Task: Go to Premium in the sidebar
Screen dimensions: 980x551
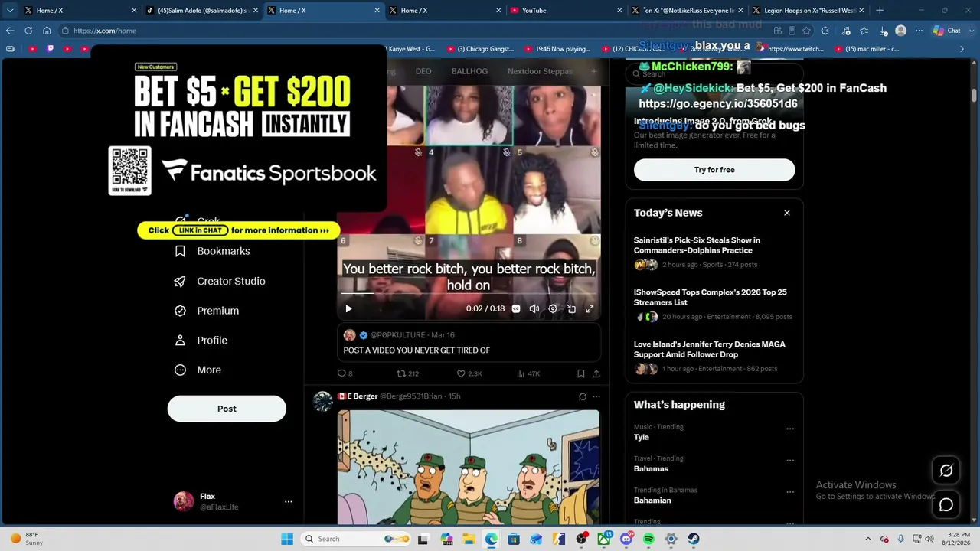Action: [x=207, y=311]
